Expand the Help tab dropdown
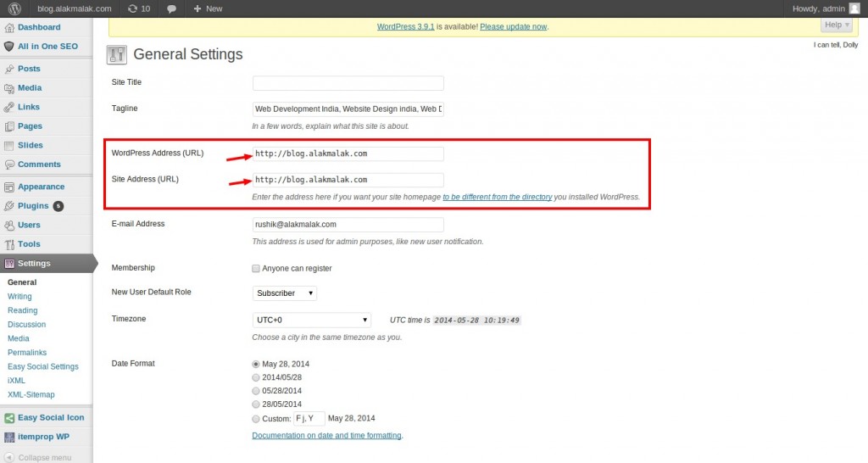The height and width of the screenshot is (463, 868). [837, 25]
